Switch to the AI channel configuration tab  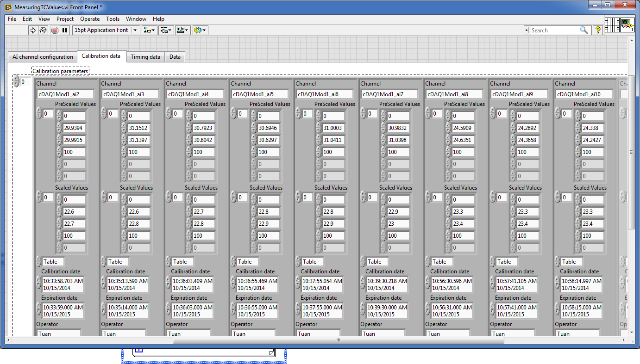[x=43, y=57]
